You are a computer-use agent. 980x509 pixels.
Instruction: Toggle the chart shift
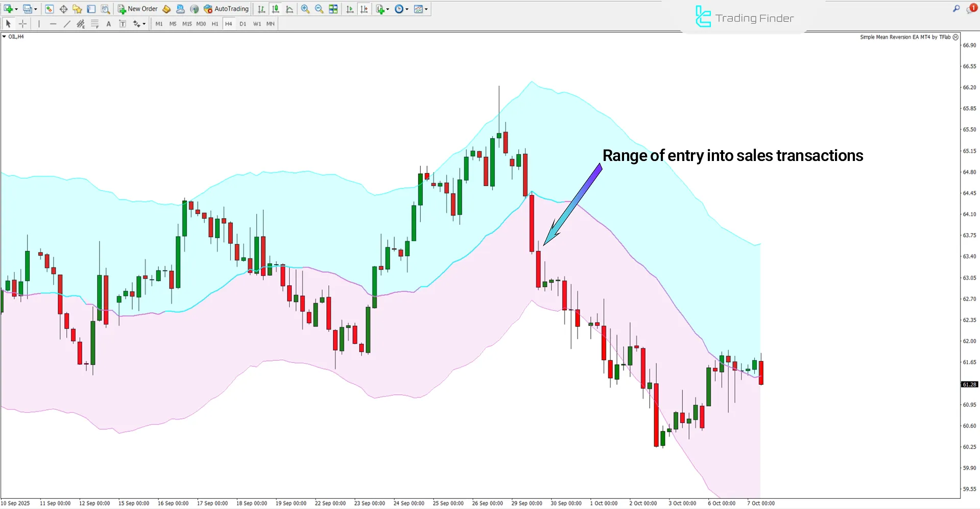point(364,9)
